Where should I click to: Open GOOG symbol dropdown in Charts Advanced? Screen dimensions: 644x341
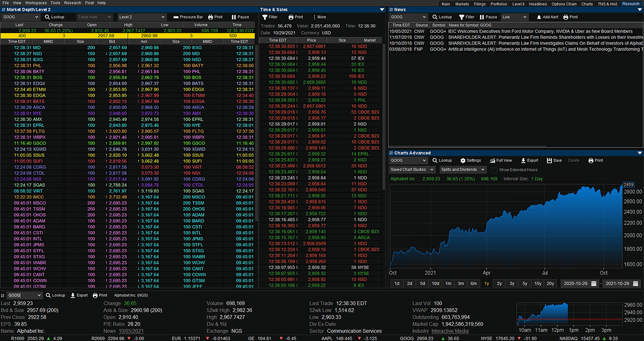[408, 160]
